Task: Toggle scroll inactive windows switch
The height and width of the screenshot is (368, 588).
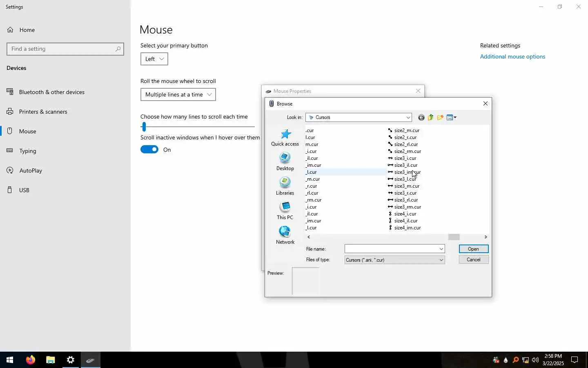Action: [149, 150]
